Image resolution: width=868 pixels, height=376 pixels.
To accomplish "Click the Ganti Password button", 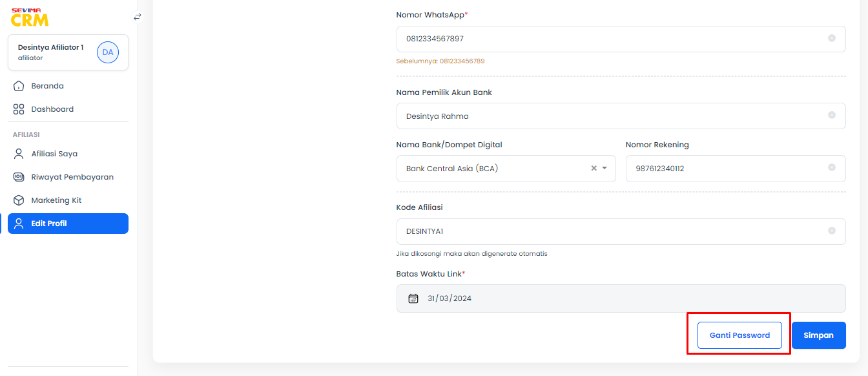I will click(x=739, y=335).
